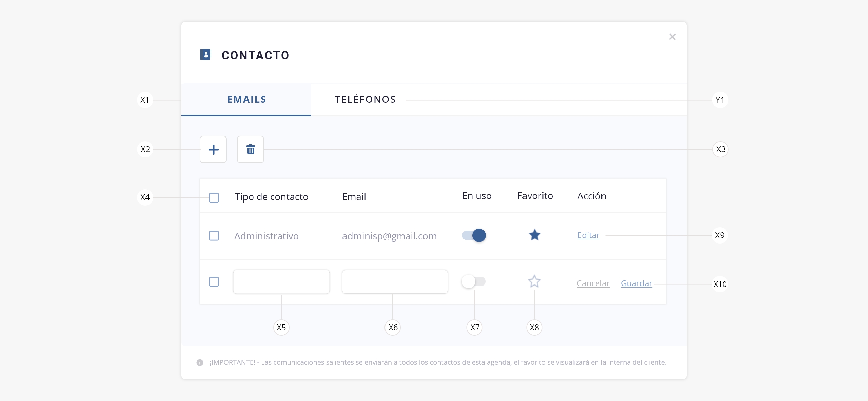
Task: Click the trash delete button
Action: pos(251,149)
